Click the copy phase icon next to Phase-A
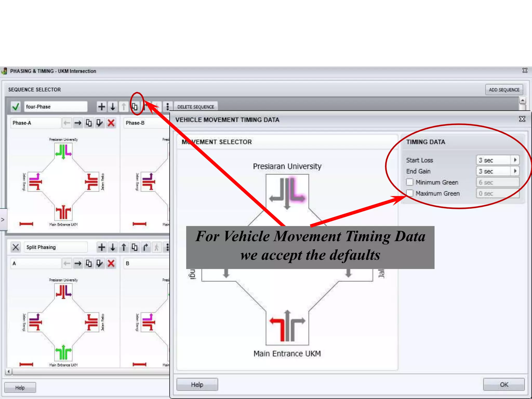 89,123
